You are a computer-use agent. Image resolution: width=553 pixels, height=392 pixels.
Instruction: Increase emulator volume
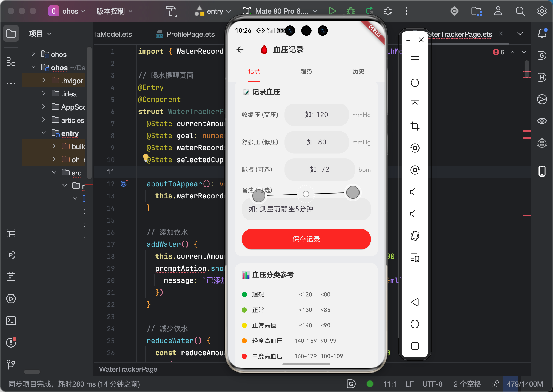[x=415, y=192]
